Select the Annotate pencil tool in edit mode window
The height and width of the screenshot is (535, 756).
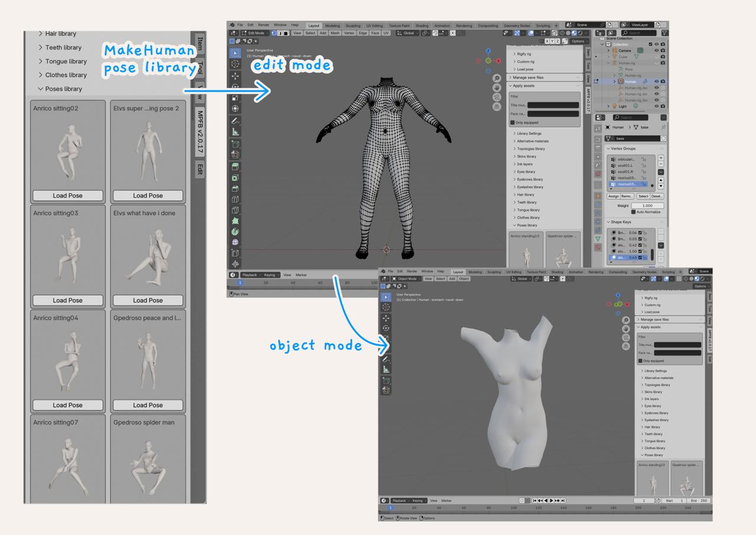pyautogui.click(x=236, y=121)
